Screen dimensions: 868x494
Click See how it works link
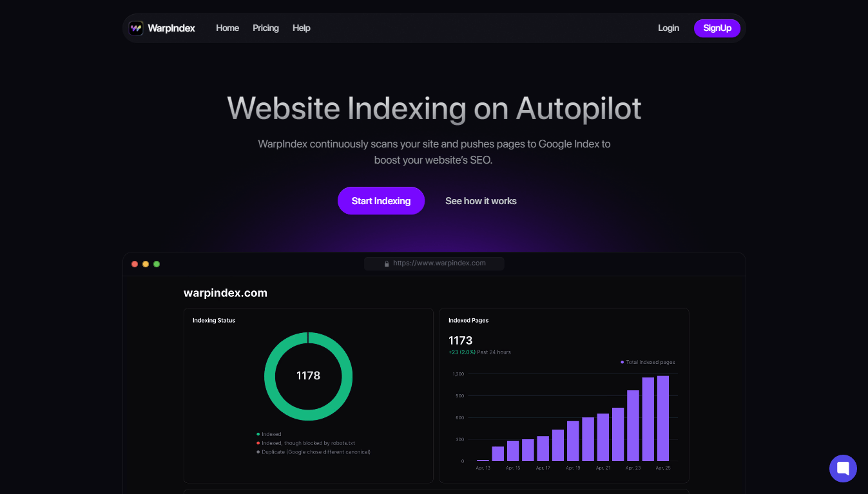(x=481, y=201)
